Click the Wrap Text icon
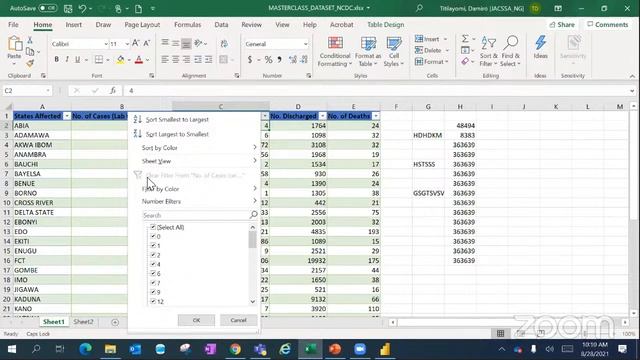This screenshot has width=640, height=360. pos(224,44)
